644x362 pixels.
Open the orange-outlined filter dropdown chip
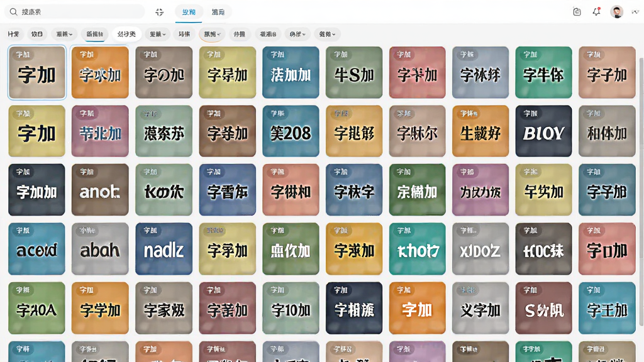click(213, 34)
